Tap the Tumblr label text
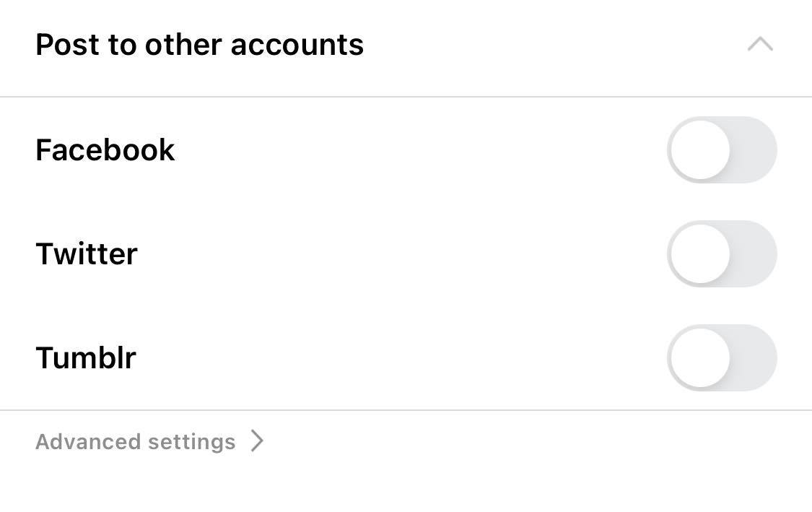This screenshot has height=512, width=812. click(x=86, y=358)
